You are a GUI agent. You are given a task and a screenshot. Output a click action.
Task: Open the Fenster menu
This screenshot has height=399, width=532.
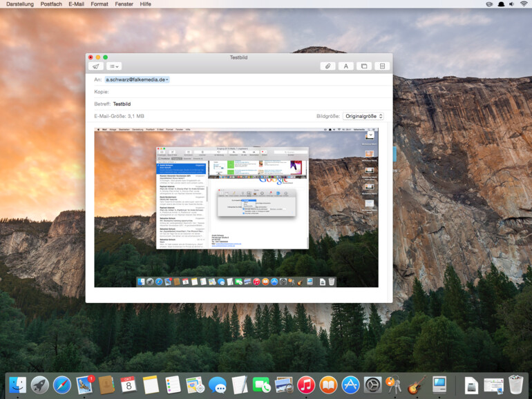pyautogui.click(x=124, y=4)
